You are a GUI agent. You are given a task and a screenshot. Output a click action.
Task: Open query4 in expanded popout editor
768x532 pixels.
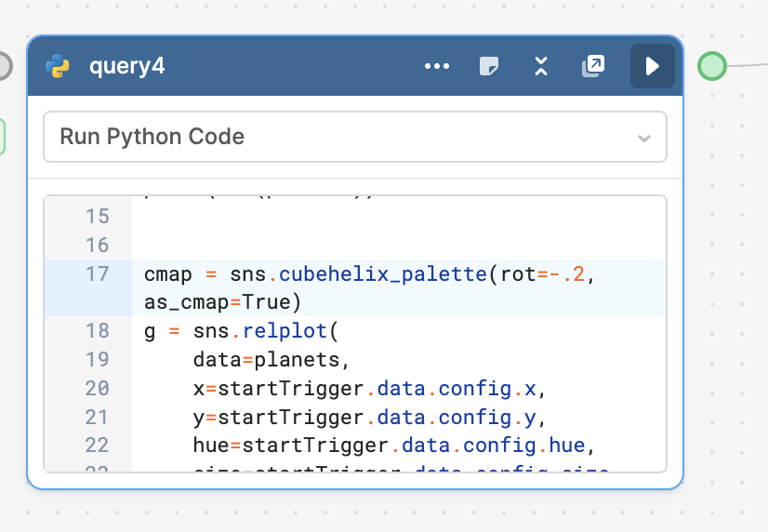tap(593, 66)
